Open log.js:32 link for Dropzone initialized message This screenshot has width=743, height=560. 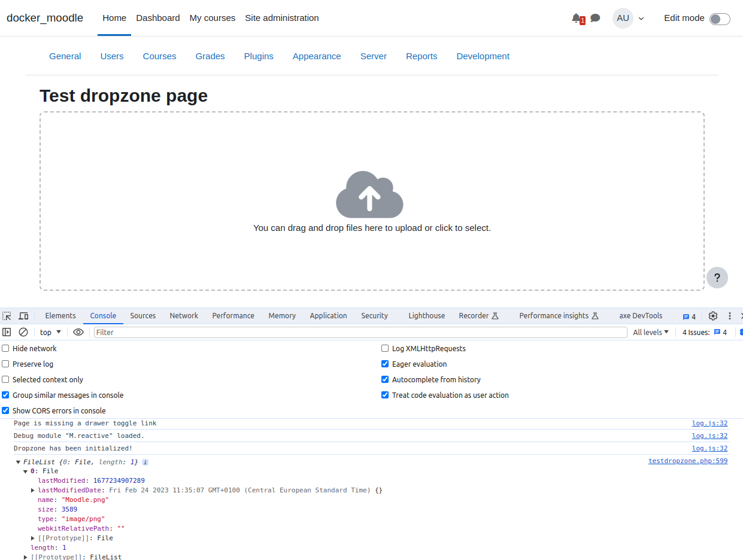click(x=710, y=448)
